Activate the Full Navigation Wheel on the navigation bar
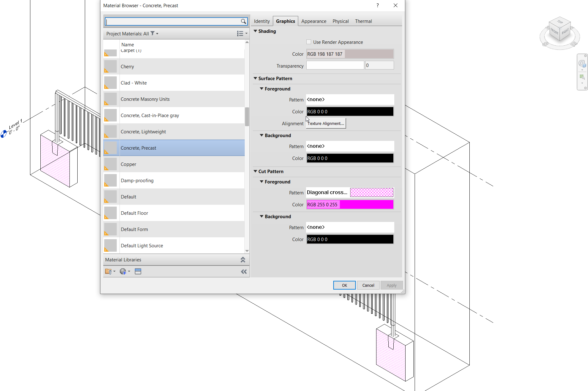 click(x=582, y=63)
